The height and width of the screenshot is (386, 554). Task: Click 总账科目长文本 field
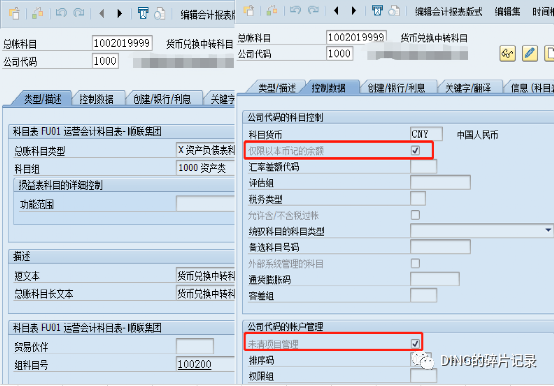click(x=205, y=293)
